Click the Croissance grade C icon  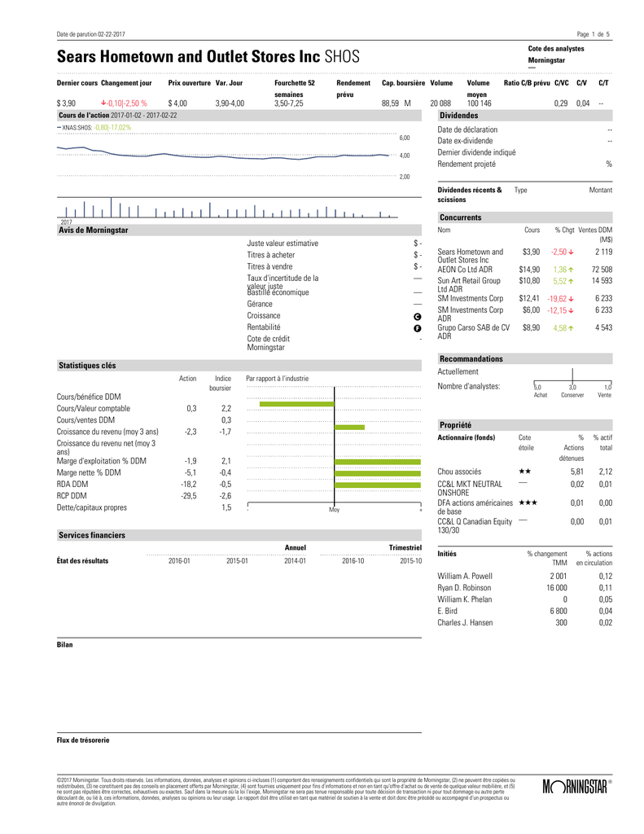pos(418,317)
